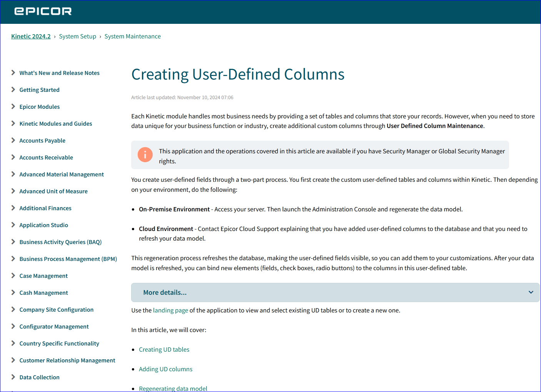This screenshot has width=541, height=392.
Task: Open Epicor Modules in sidebar
Action: (x=40, y=107)
